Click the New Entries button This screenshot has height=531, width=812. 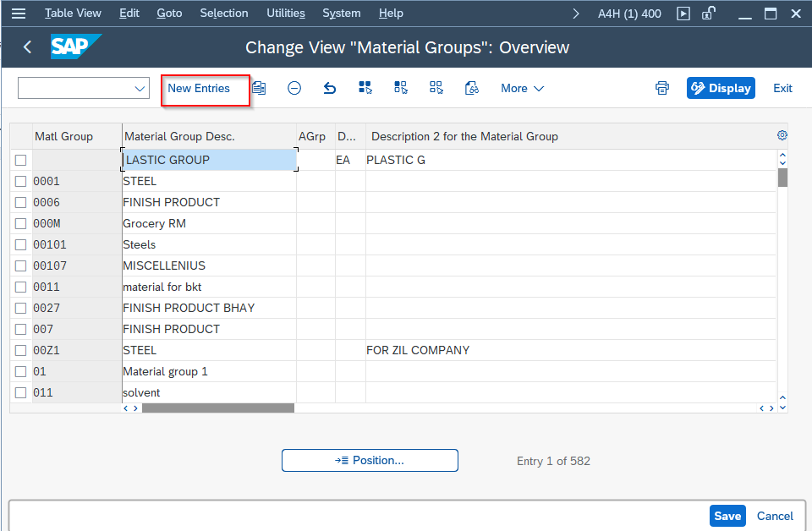point(205,88)
